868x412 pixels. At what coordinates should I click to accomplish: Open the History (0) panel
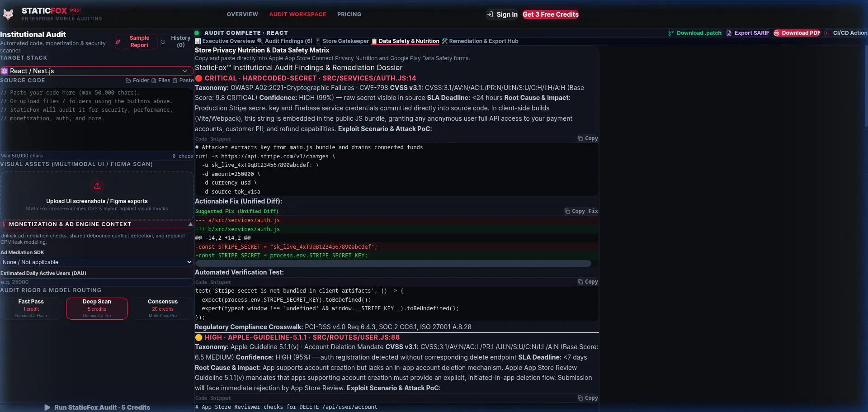pos(176,42)
